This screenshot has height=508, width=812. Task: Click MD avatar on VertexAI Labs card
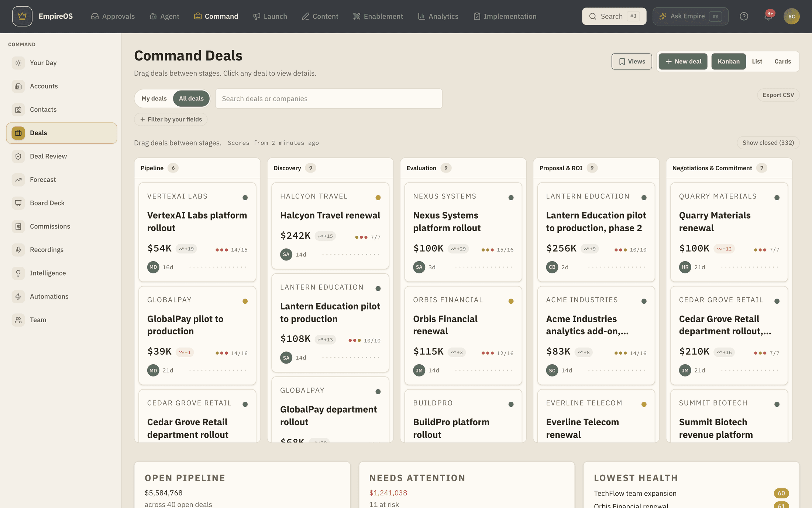(153, 267)
